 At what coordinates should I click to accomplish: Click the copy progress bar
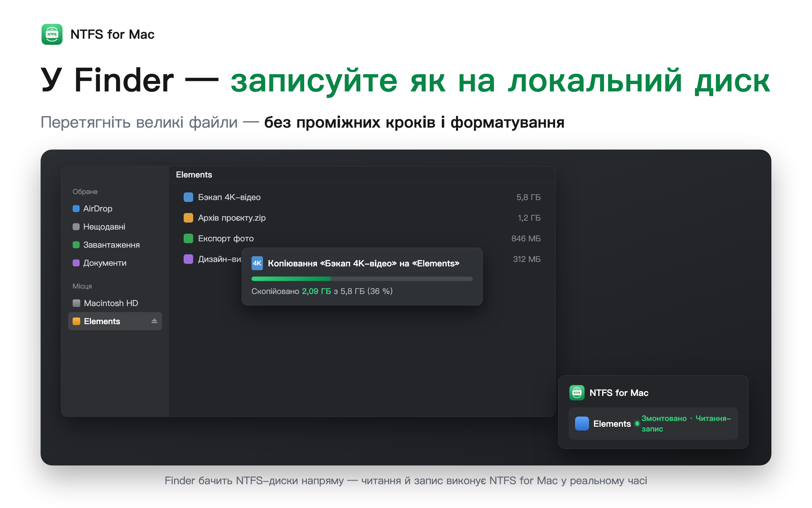click(362, 279)
